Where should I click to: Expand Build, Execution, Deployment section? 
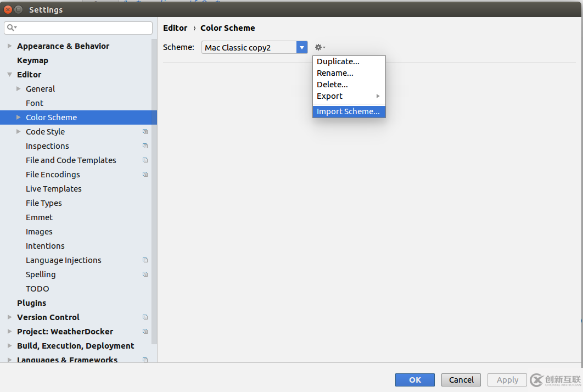pos(9,345)
